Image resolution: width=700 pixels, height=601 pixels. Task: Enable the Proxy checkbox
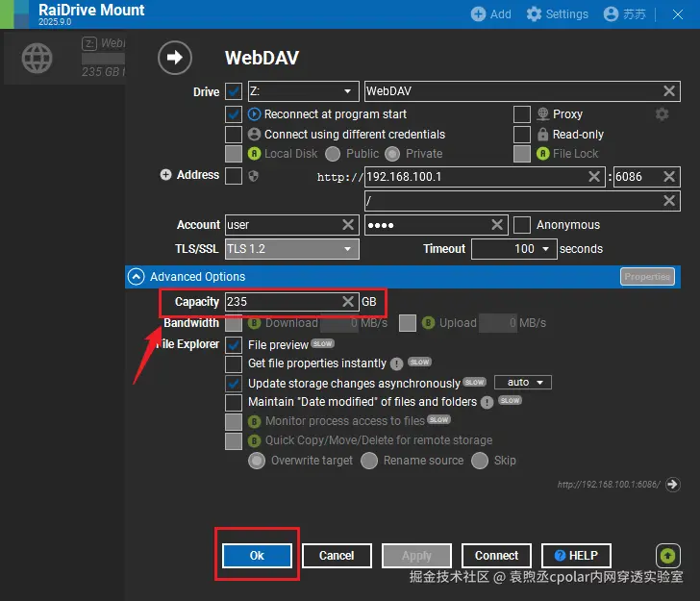(x=522, y=114)
